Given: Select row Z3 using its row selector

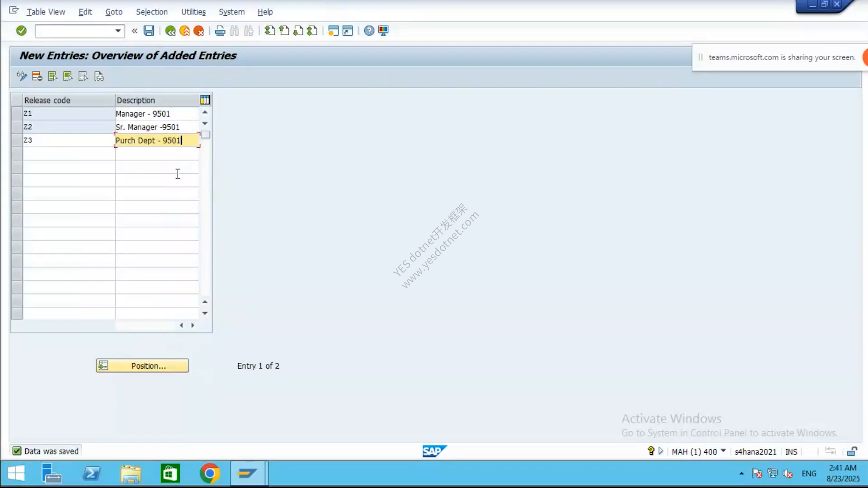Looking at the screenshot, I should [17, 140].
